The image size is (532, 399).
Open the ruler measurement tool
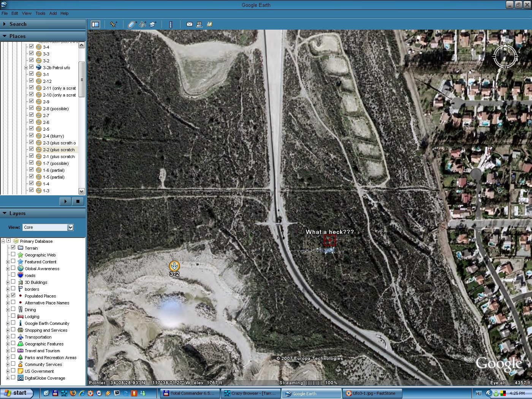tap(171, 24)
